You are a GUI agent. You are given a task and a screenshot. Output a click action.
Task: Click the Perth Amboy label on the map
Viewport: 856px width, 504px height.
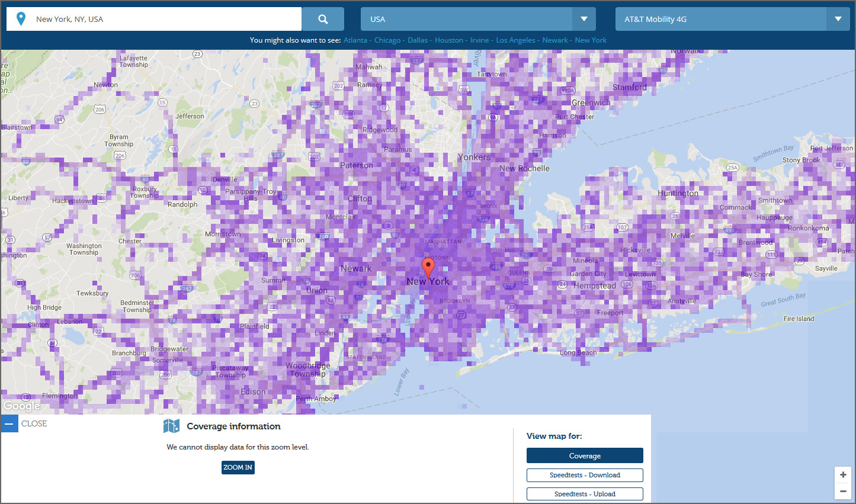pos(316,399)
